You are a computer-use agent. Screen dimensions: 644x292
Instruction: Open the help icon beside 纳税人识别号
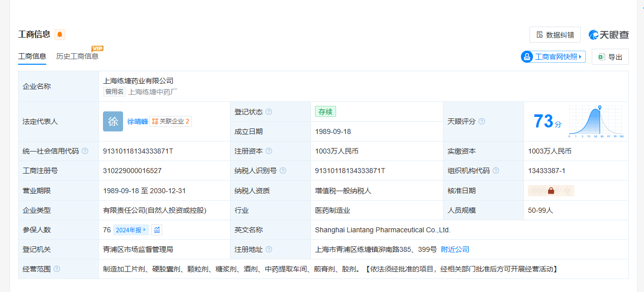(283, 171)
